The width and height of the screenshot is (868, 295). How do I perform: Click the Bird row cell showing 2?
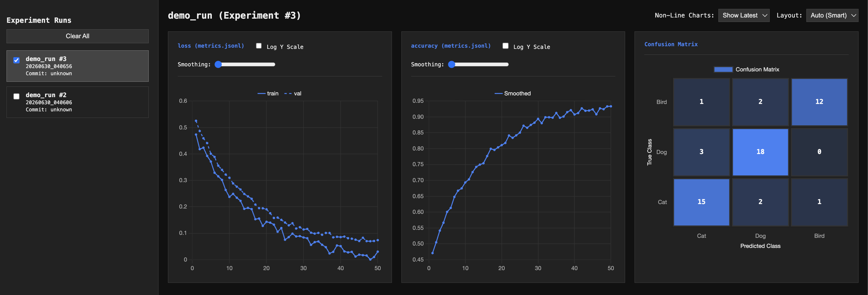coord(760,102)
